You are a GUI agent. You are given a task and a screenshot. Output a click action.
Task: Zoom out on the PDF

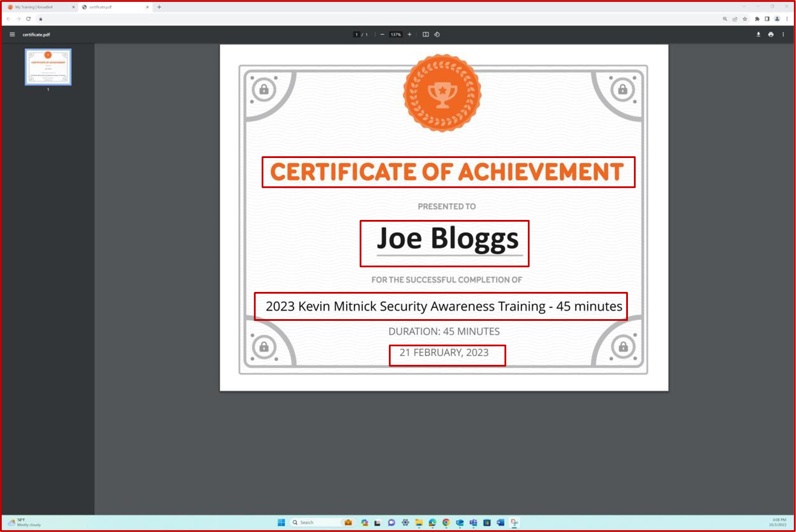[x=382, y=34]
